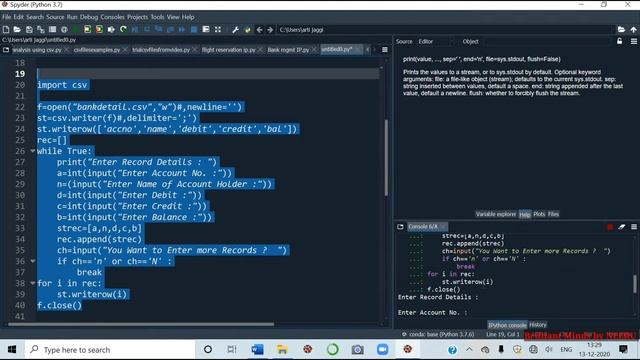Open the Search menu
The height and width of the screenshot is (360, 640).
pyautogui.click(x=35, y=17)
